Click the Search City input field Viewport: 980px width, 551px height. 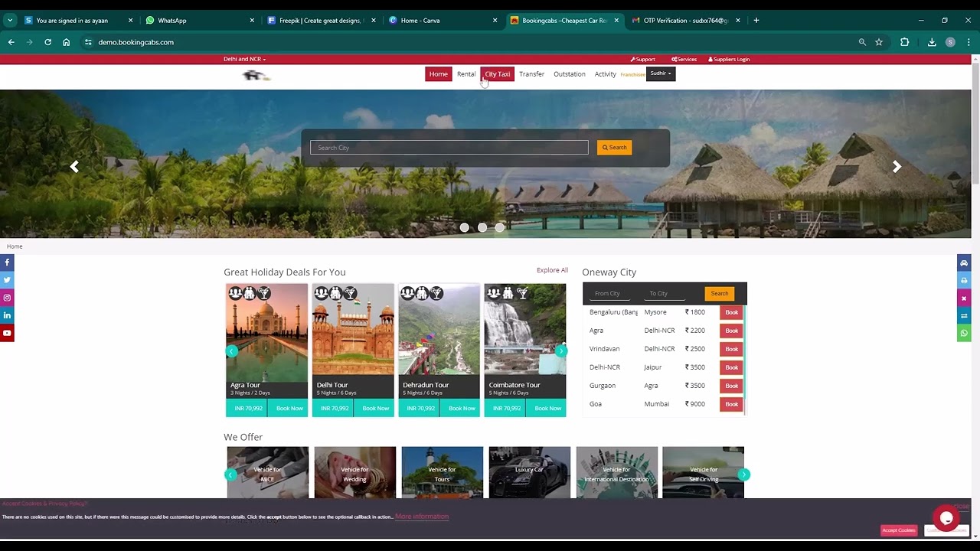coord(449,148)
